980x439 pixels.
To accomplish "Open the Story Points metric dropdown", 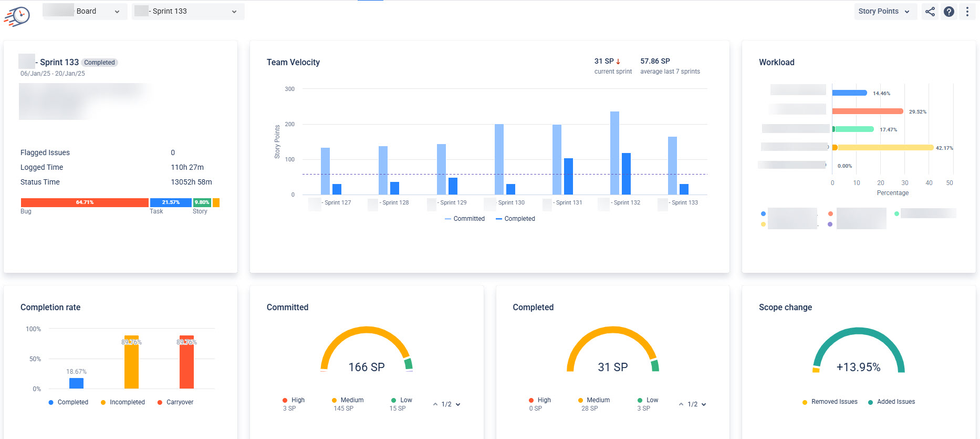I will click(885, 12).
